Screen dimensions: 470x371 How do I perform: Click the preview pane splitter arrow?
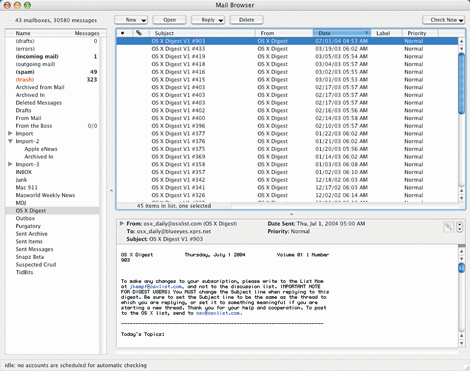point(291,214)
